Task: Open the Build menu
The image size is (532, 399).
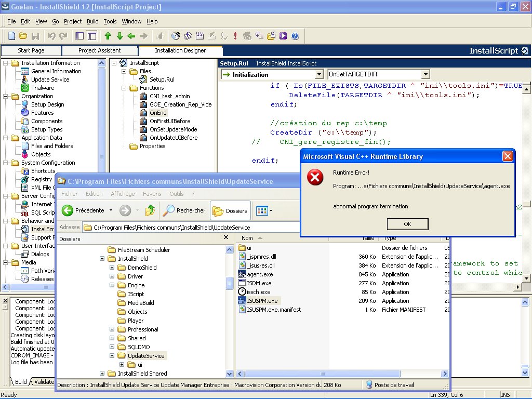Action: (92, 21)
